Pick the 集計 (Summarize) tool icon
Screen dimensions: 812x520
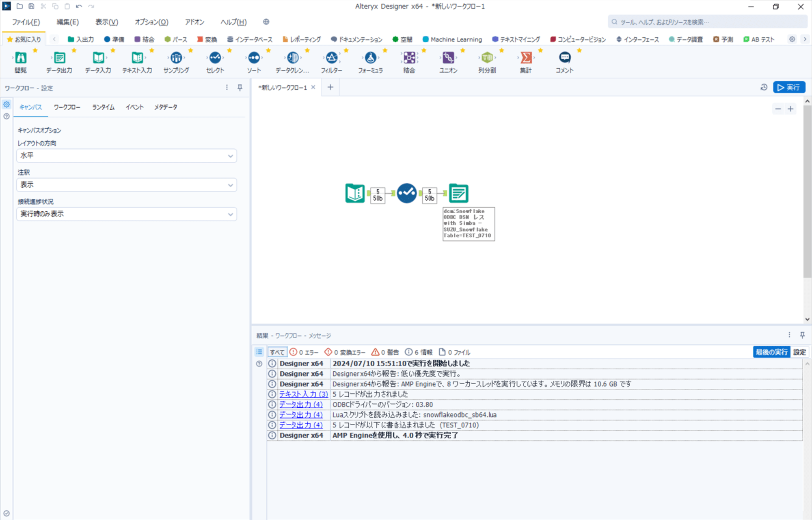526,58
